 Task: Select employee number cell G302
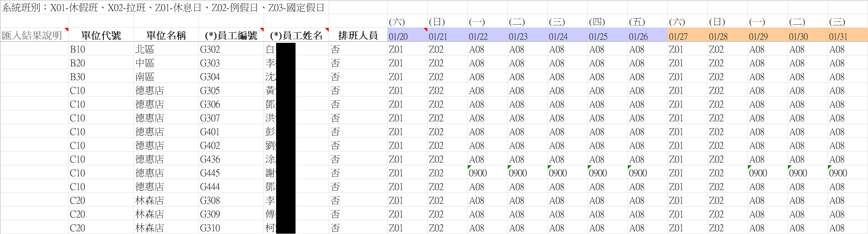(x=210, y=49)
